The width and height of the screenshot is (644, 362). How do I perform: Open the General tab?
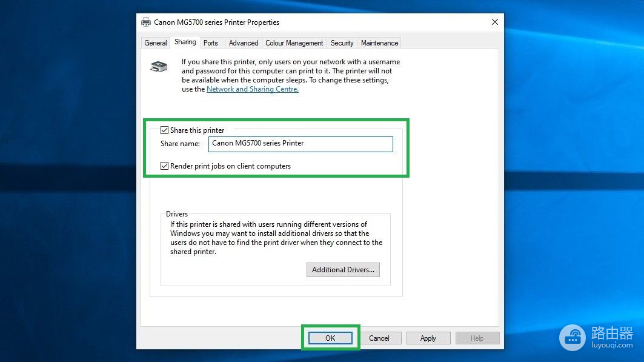[x=155, y=42]
